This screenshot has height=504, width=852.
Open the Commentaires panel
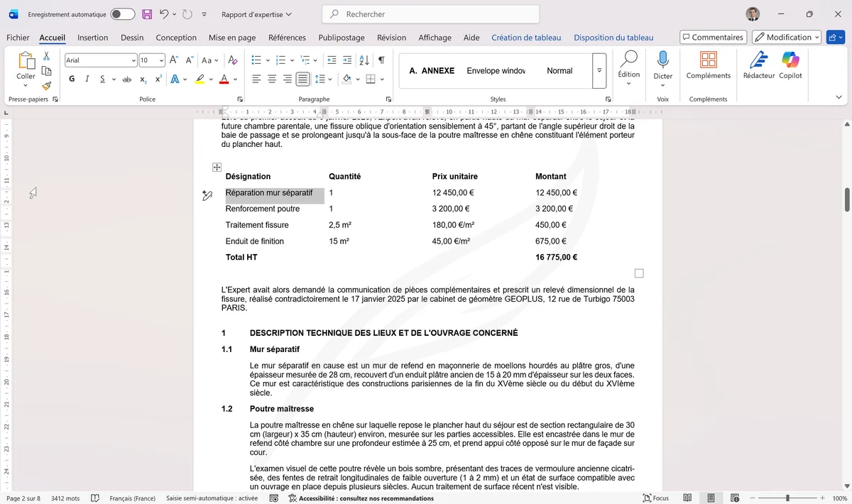click(x=713, y=36)
